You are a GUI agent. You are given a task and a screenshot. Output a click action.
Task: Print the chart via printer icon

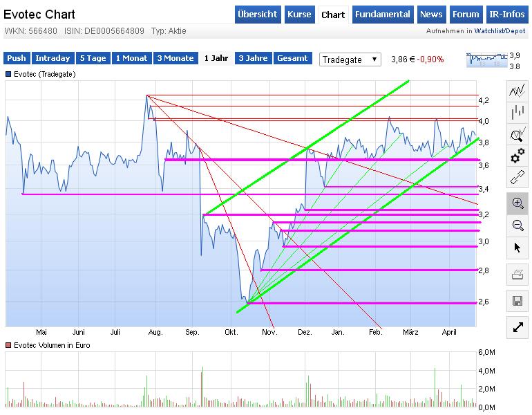pyautogui.click(x=517, y=275)
